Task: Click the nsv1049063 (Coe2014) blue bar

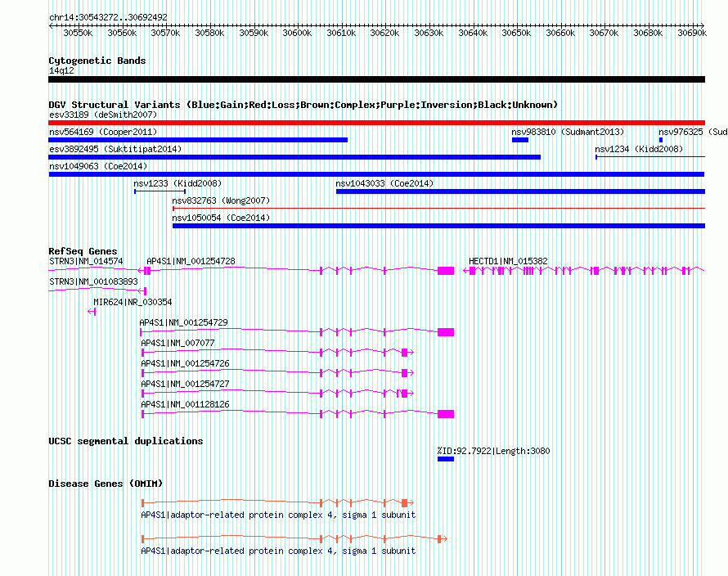Action: pos(376,174)
